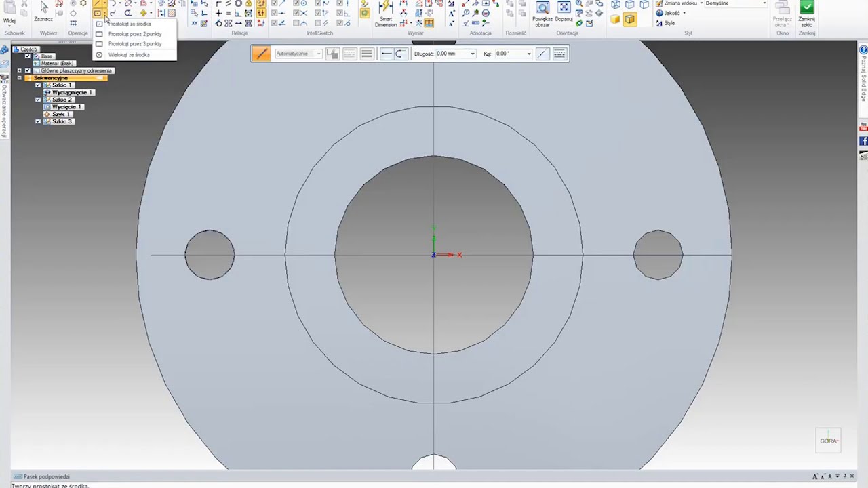
Task: Click the diagonal projection line icon
Action: pos(542,54)
